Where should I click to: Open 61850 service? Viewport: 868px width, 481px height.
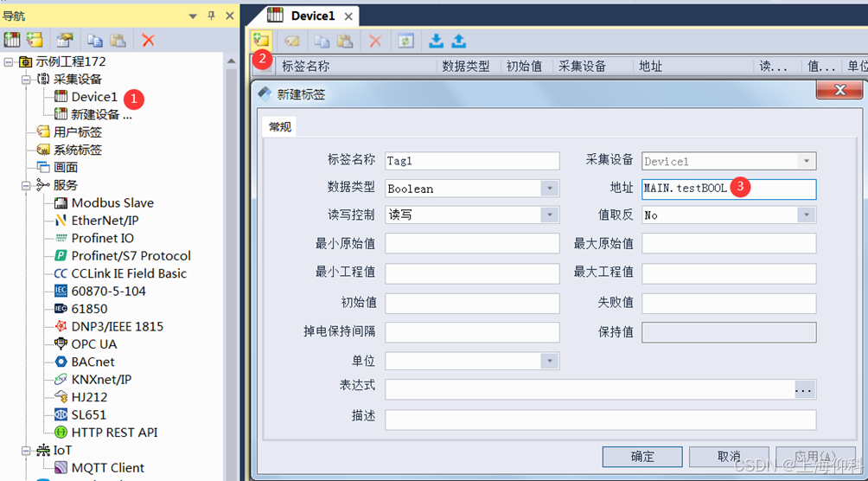80,309
